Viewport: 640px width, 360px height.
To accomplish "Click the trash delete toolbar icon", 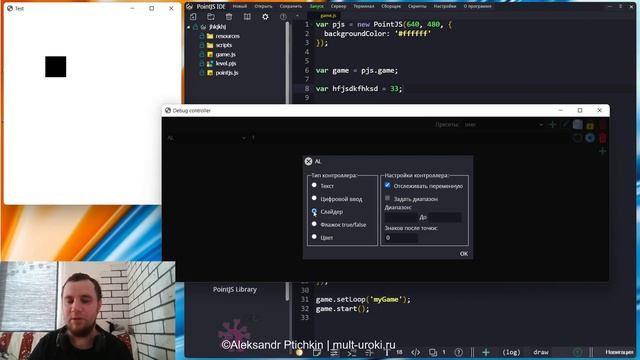I will pyautogui.click(x=229, y=17).
